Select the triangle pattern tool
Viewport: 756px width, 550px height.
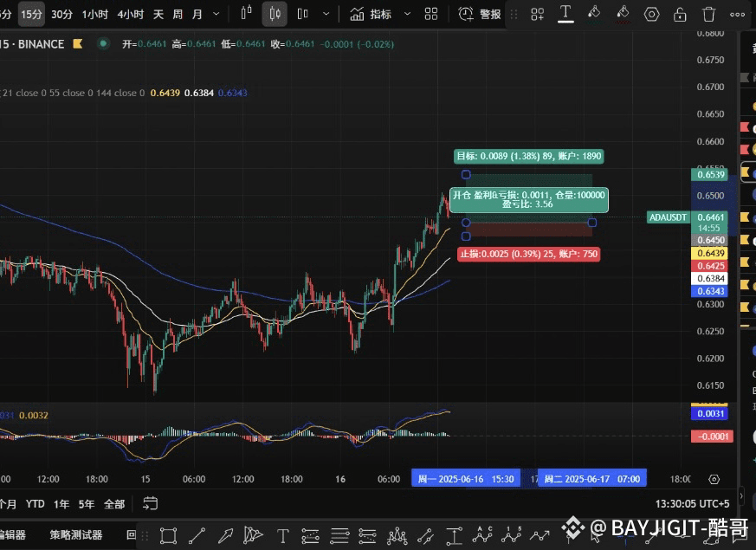click(253, 534)
